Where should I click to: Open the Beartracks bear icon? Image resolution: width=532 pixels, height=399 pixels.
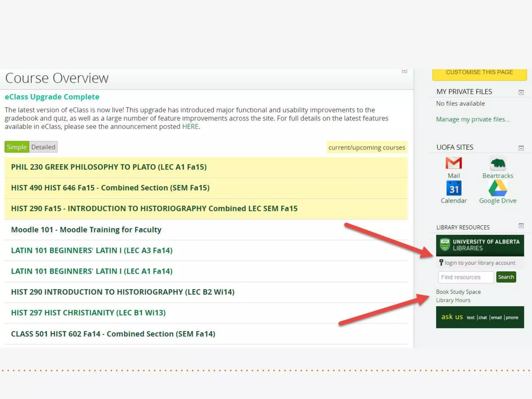click(x=498, y=163)
